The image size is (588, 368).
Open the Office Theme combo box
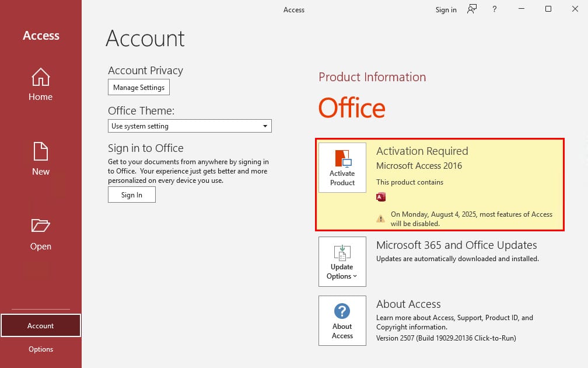click(x=190, y=126)
